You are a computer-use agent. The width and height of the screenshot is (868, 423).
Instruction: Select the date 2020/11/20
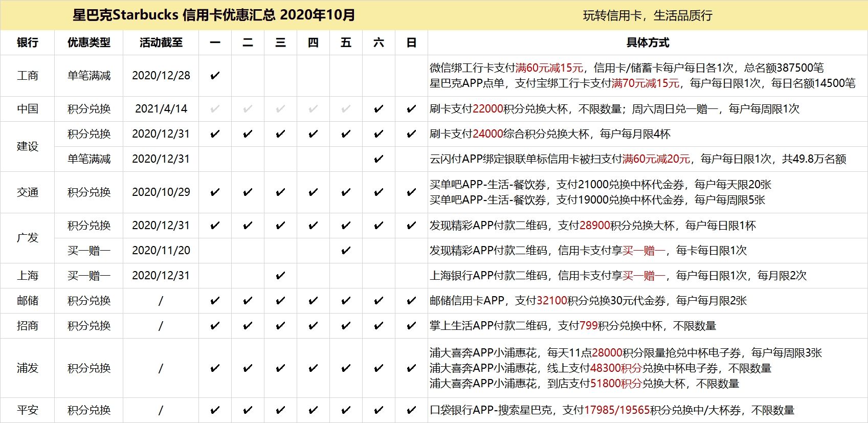pos(161,251)
